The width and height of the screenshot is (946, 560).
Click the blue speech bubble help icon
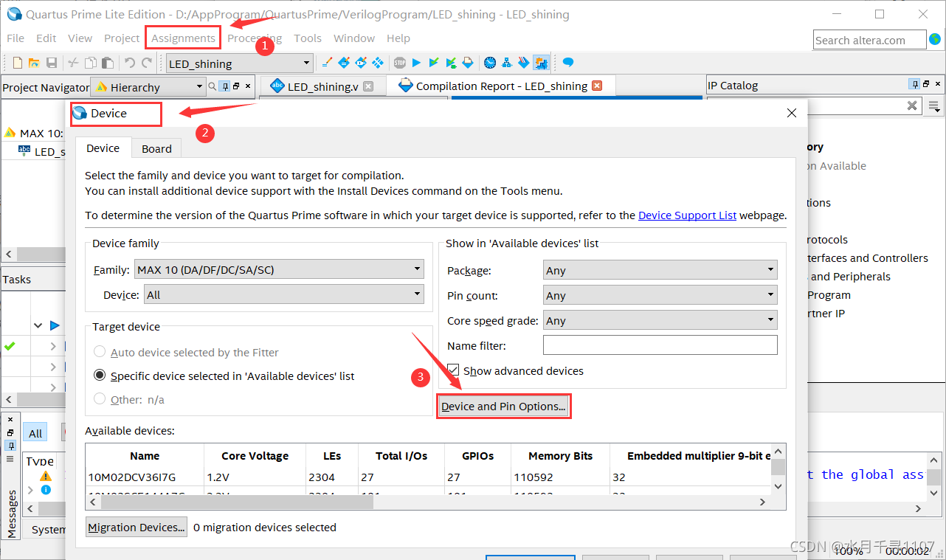568,63
